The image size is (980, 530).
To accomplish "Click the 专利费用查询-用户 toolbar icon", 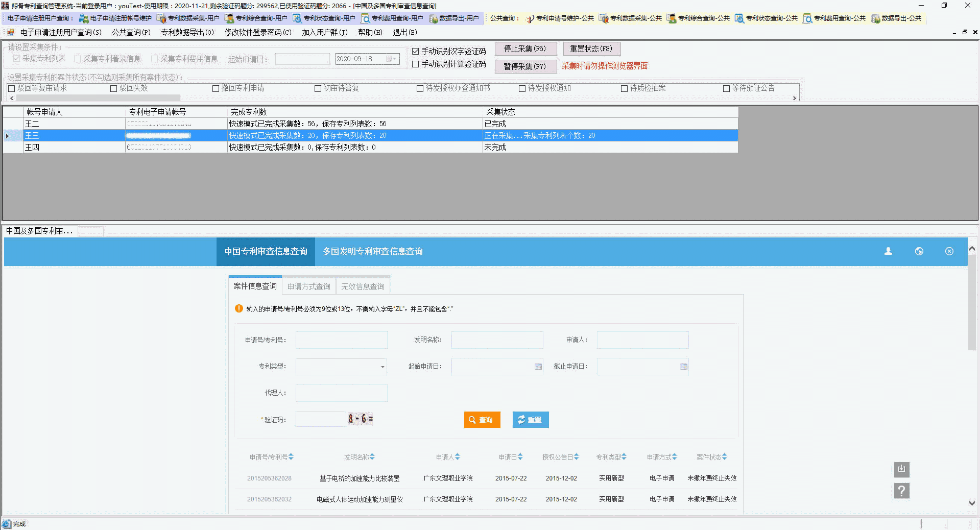I will coord(393,18).
